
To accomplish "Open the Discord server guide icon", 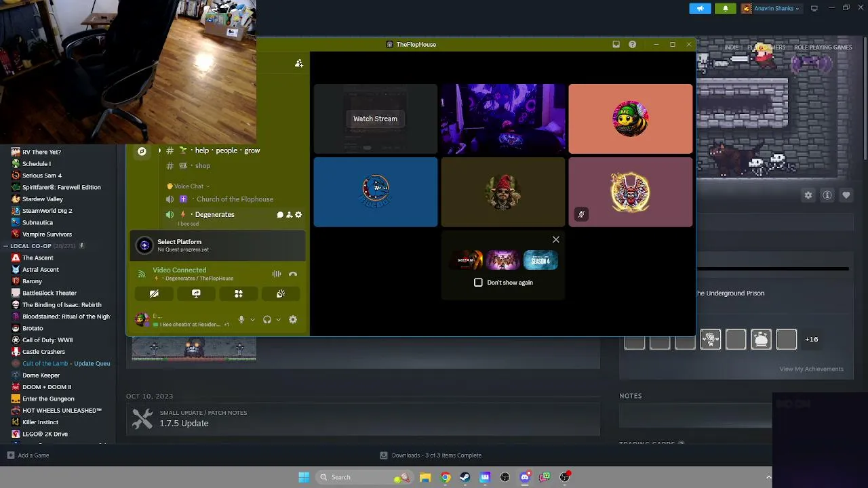I will (x=142, y=151).
